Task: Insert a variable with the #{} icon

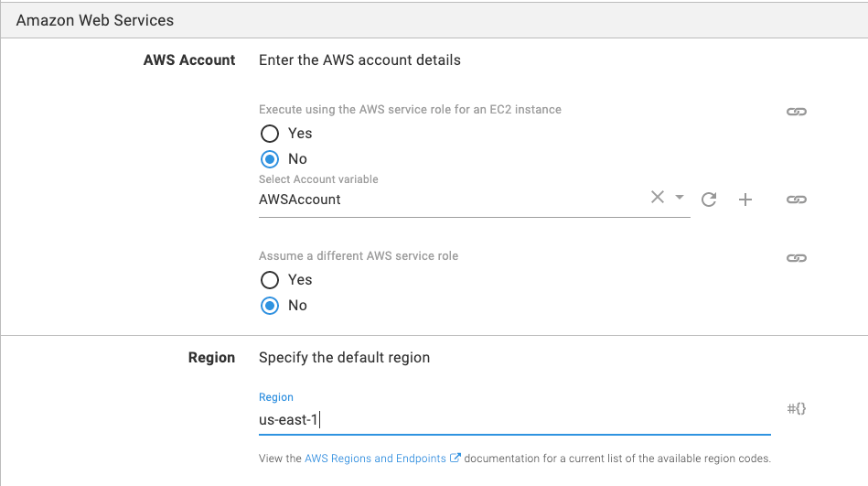Action: [x=796, y=408]
